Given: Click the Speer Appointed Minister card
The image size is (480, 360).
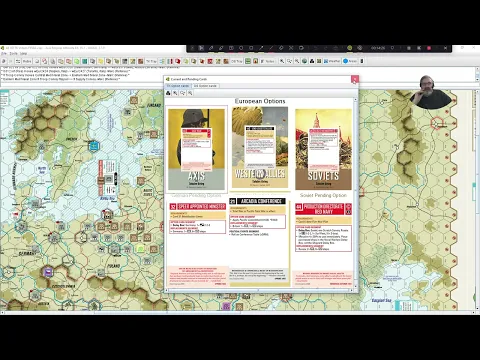Looking at the screenshot, I should pos(198,244).
